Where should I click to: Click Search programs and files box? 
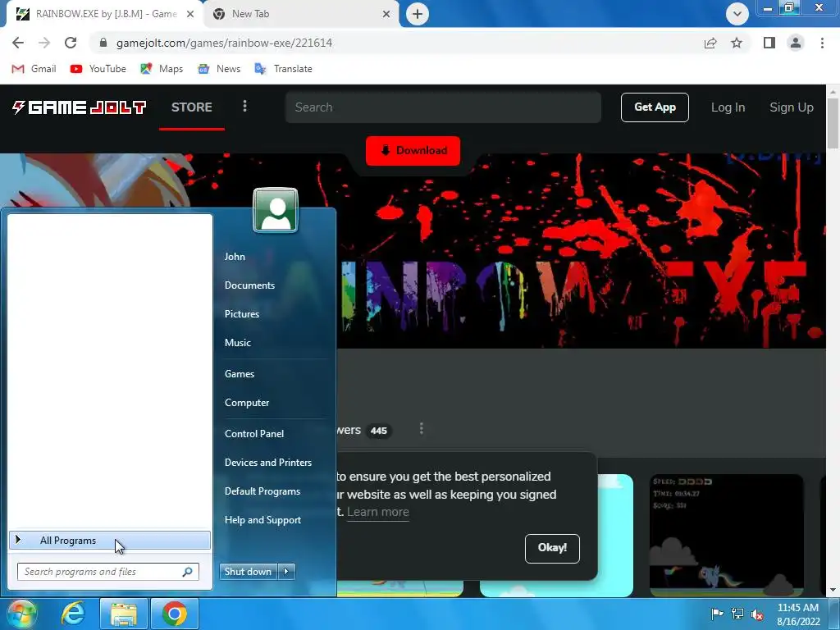coord(108,572)
